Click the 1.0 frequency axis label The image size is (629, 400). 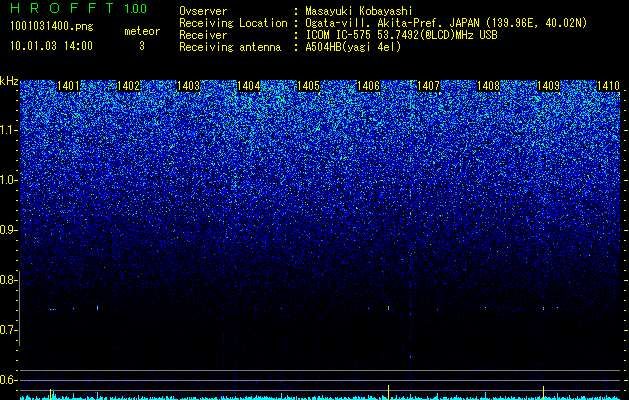pos(9,180)
